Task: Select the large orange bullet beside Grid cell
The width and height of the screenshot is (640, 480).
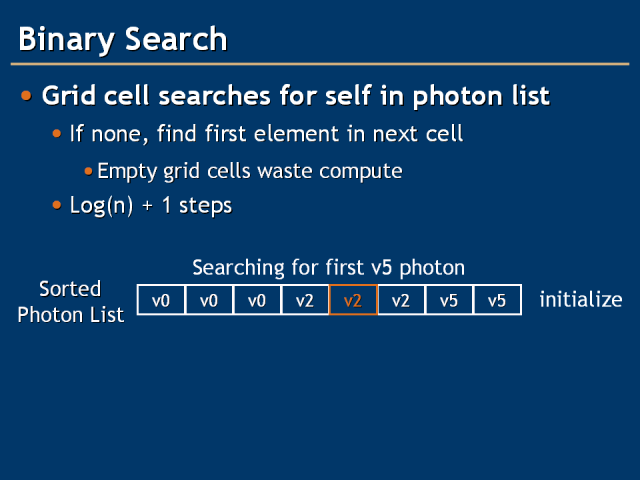Action: pyautogui.click(x=27, y=96)
